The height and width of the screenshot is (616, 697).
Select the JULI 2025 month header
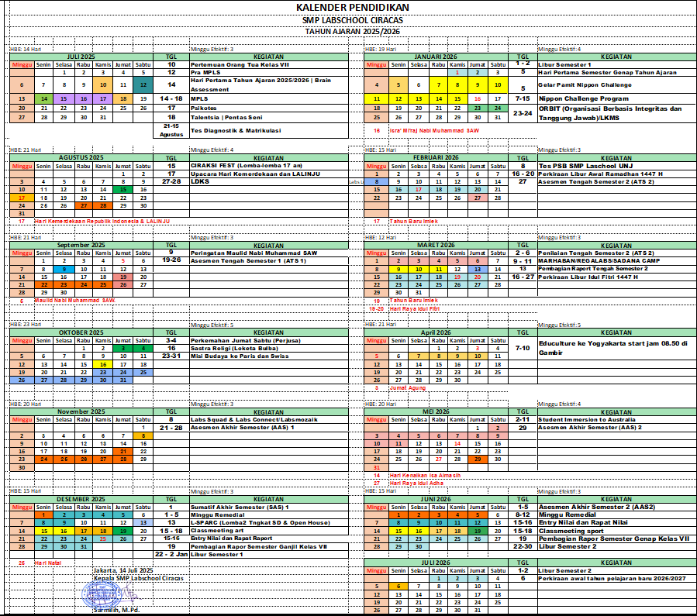click(81, 57)
